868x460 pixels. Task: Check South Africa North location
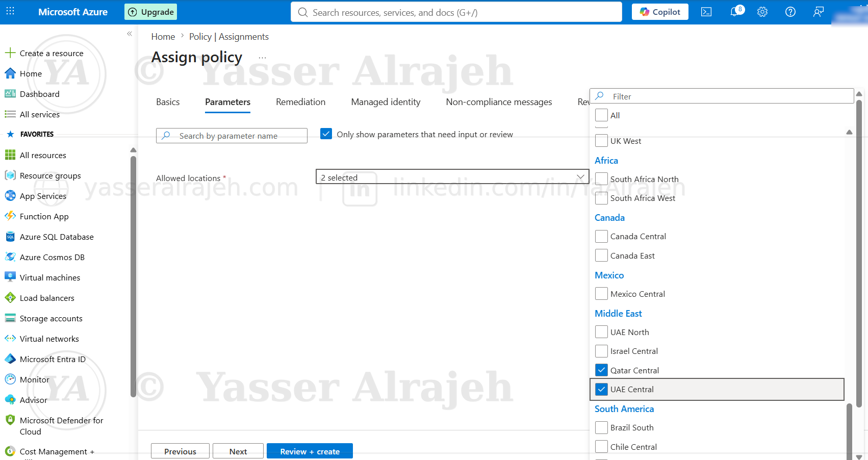pyautogui.click(x=601, y=179)
